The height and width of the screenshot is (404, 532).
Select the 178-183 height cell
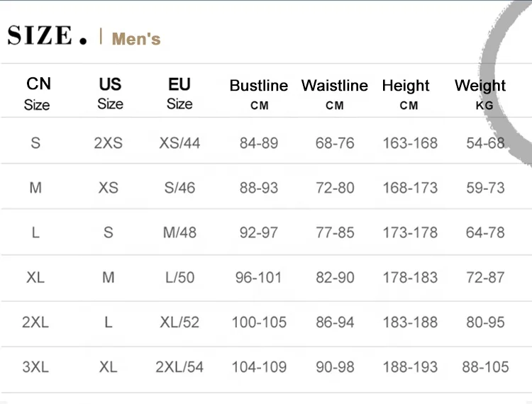coord(410,278)
